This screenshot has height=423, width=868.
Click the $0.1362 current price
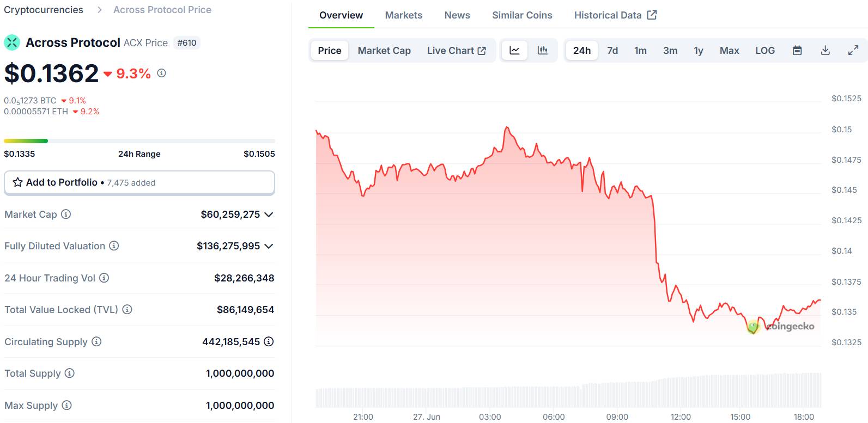(51, 73)
